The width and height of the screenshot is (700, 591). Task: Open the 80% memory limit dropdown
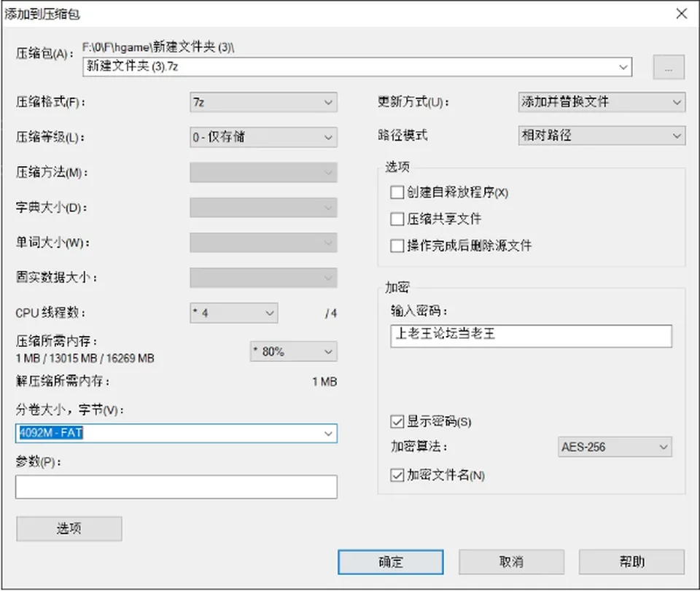pos(294,351)
